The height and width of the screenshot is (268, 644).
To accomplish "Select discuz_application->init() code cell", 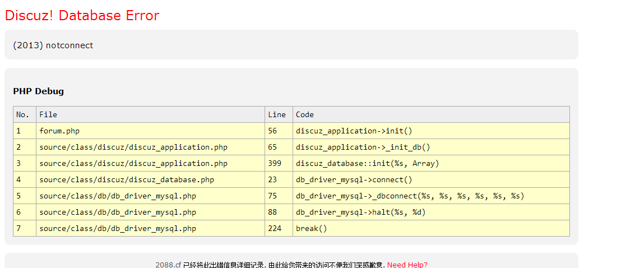I will 431,131.
